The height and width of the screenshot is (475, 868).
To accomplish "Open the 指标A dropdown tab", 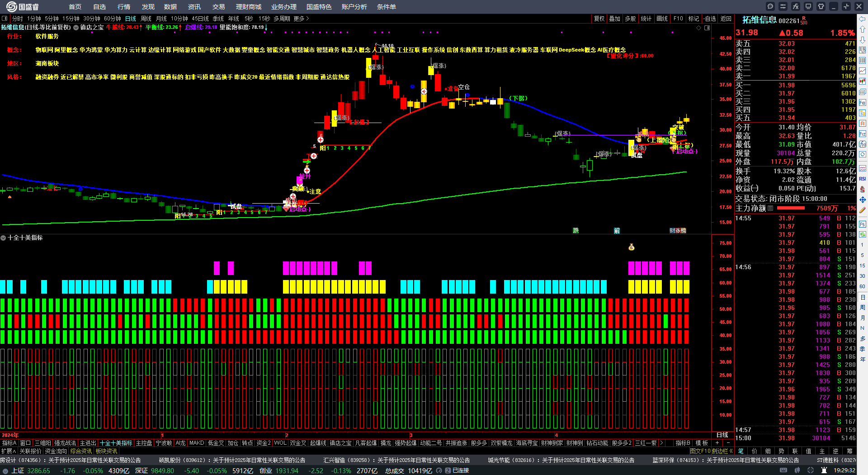I will [x=9, y=443].
